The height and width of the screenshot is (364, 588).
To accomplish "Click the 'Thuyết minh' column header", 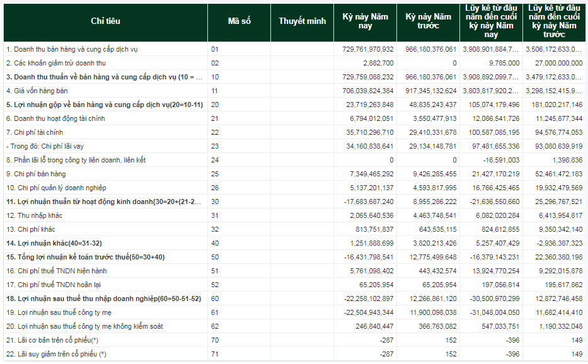I will [303, 21].
